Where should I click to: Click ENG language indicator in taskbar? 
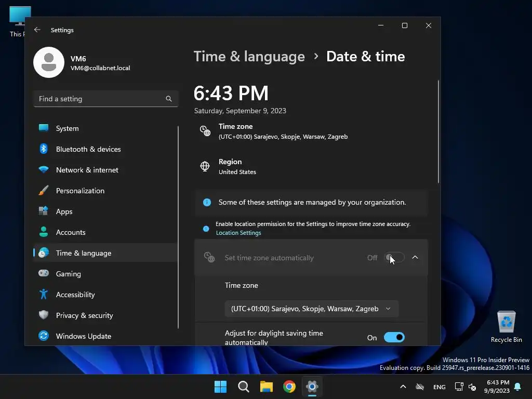tap(440, 387)
